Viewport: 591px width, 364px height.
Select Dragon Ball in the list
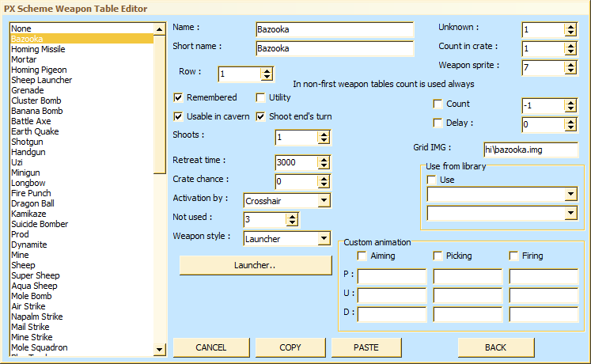(81, 203)
